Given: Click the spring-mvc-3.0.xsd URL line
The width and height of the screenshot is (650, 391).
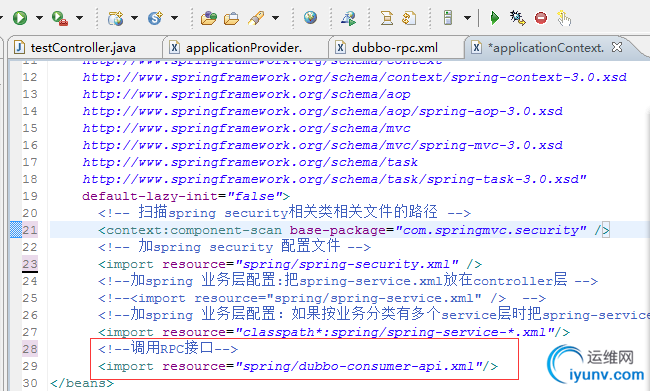Looking at the screenshot, I should point(323,145).
